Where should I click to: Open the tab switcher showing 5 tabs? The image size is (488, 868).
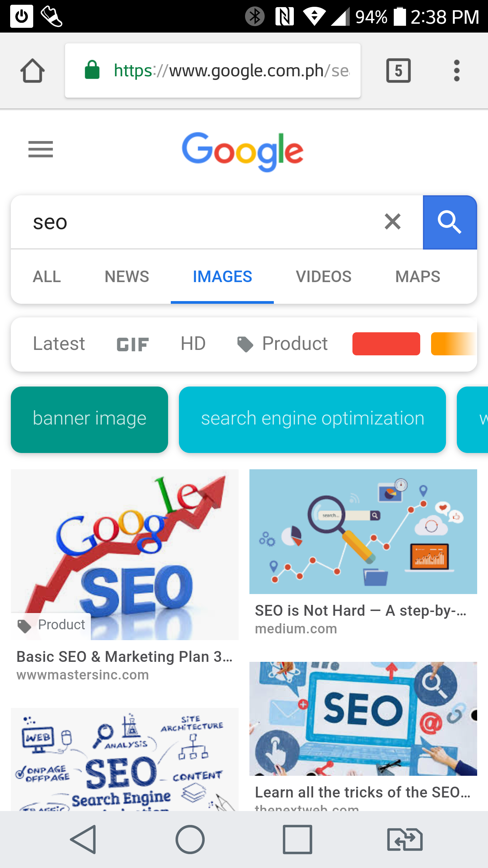coord(398,71)
